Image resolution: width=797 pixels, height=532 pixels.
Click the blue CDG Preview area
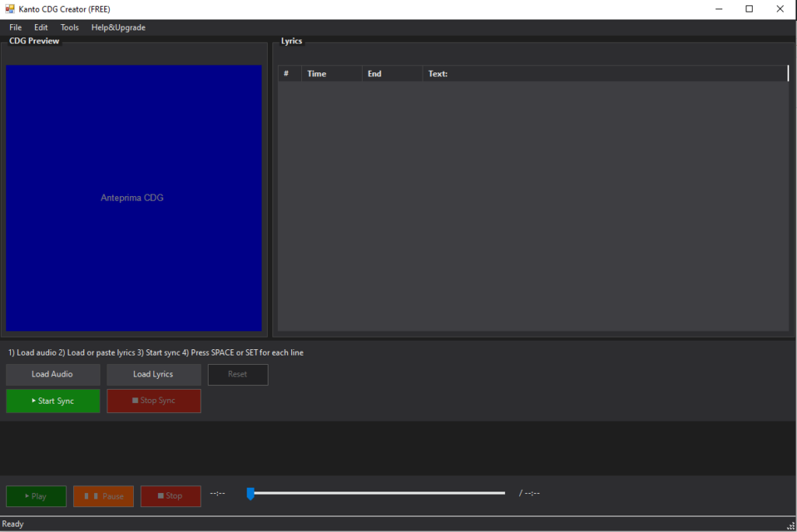133,198
